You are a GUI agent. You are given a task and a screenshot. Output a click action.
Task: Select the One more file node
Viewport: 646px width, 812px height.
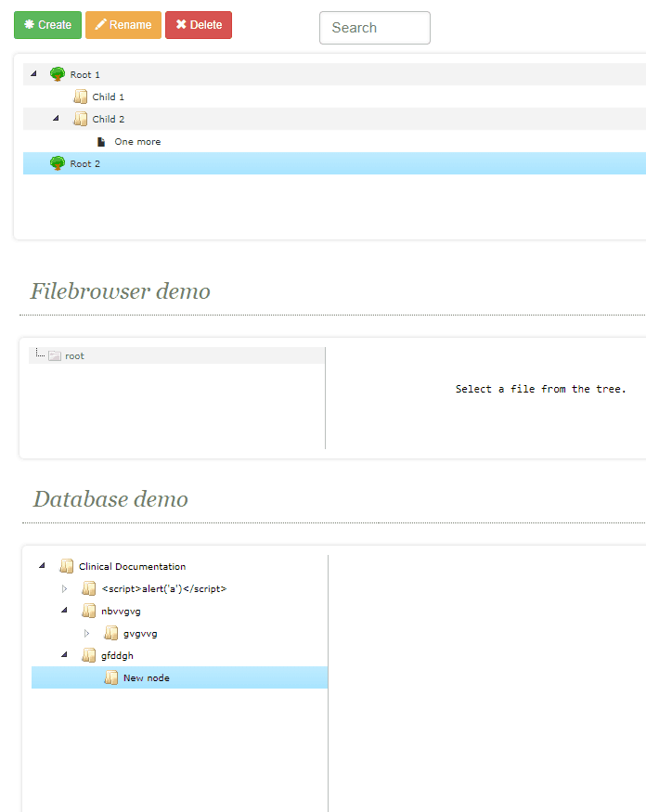point(137,141)
